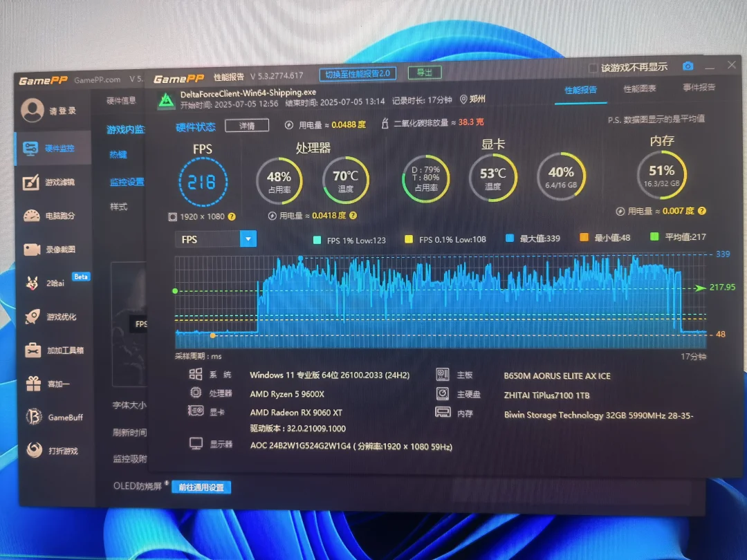Click the processor 70°C 温度 gauge
This screenshot has width=747, height=560.
click(x=346, y=180)
